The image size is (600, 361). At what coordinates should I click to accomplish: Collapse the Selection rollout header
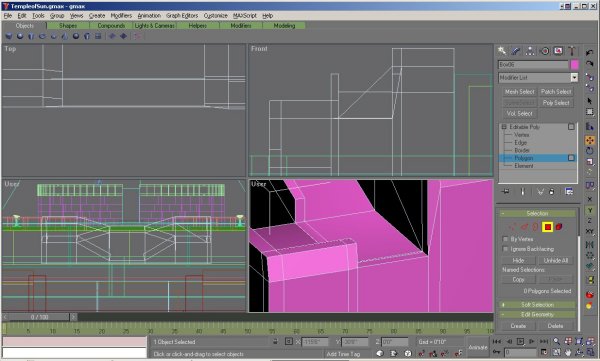coord(537,213)
